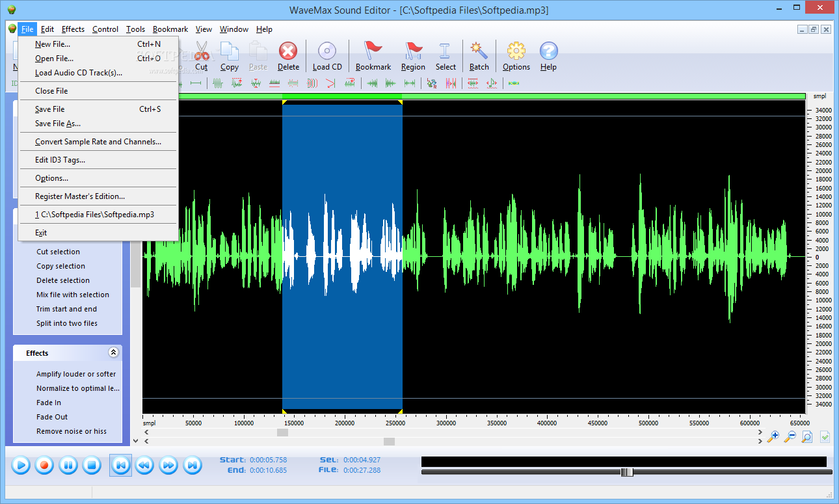Click the sidebar scroll-down arrow

tap(135, 440)
